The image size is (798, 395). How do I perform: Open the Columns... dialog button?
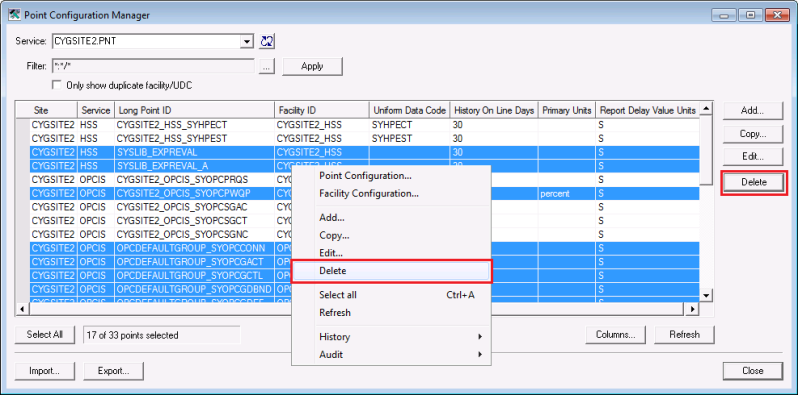pos(615,335)
